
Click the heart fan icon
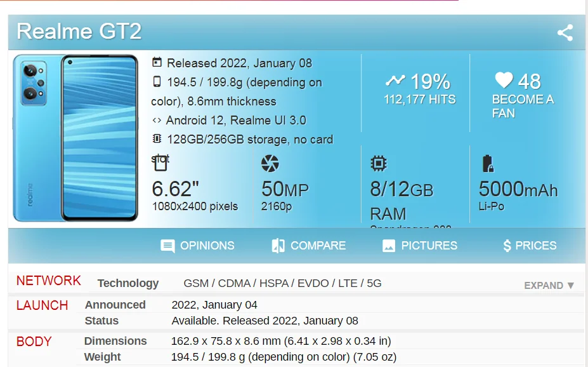tap(504, 80)
